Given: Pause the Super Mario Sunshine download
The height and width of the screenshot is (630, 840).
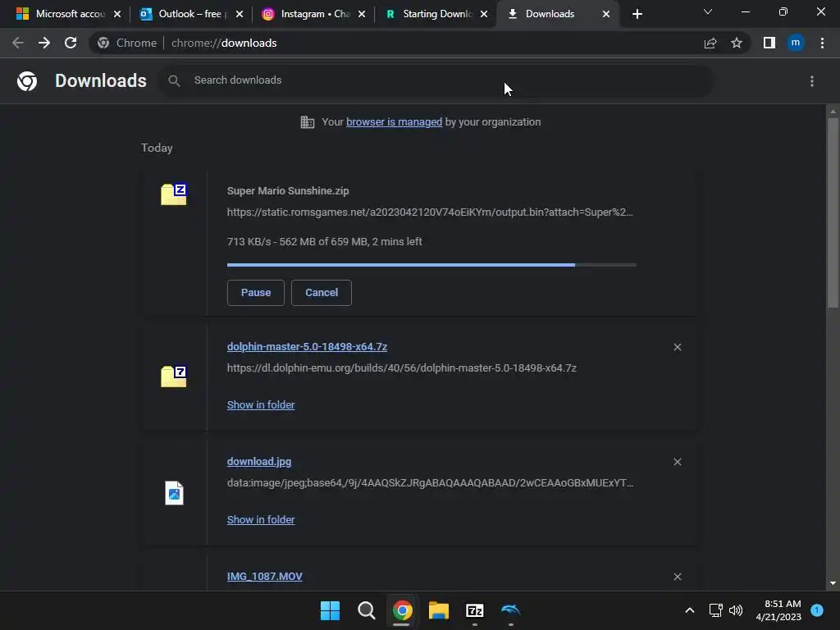Looking at the screenshot, I should [256, 293].
